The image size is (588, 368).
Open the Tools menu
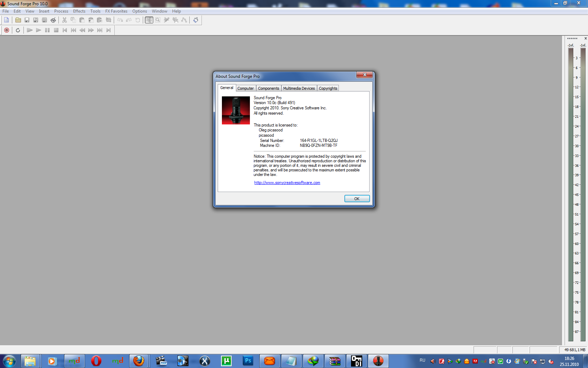point(95,11)
